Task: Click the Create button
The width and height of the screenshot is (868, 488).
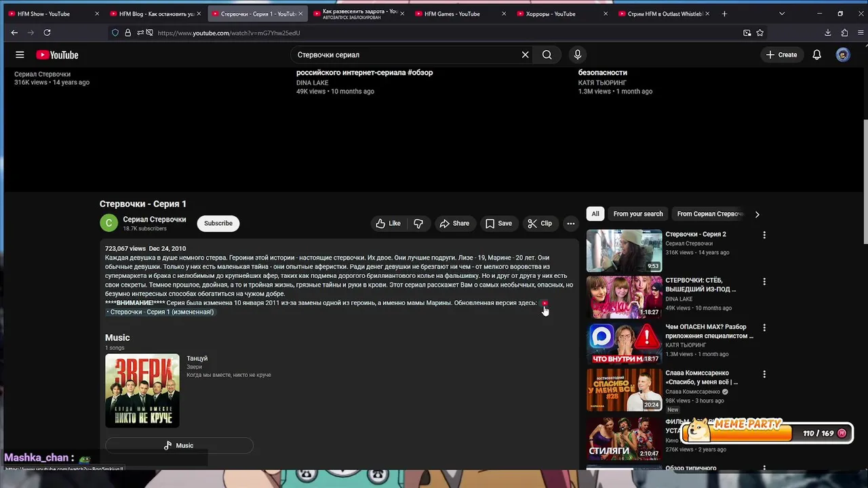Action: click(782, 55)
